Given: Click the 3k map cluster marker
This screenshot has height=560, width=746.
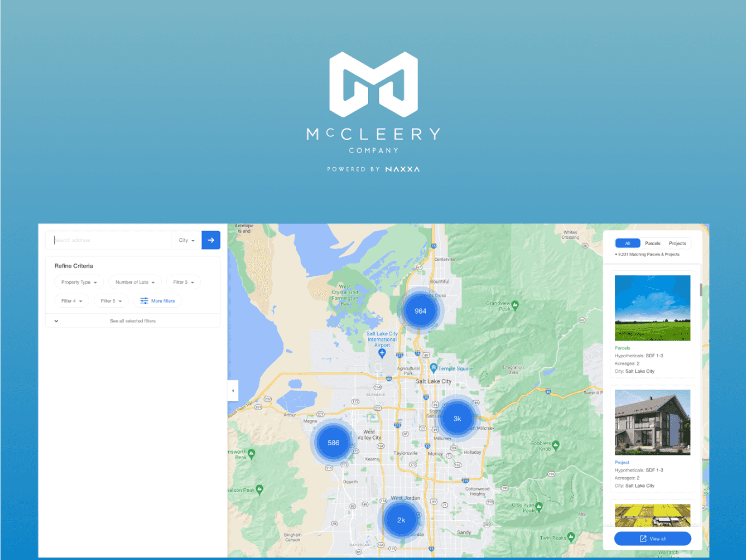Looking at the screenshot, I should [x=457, y=419].
